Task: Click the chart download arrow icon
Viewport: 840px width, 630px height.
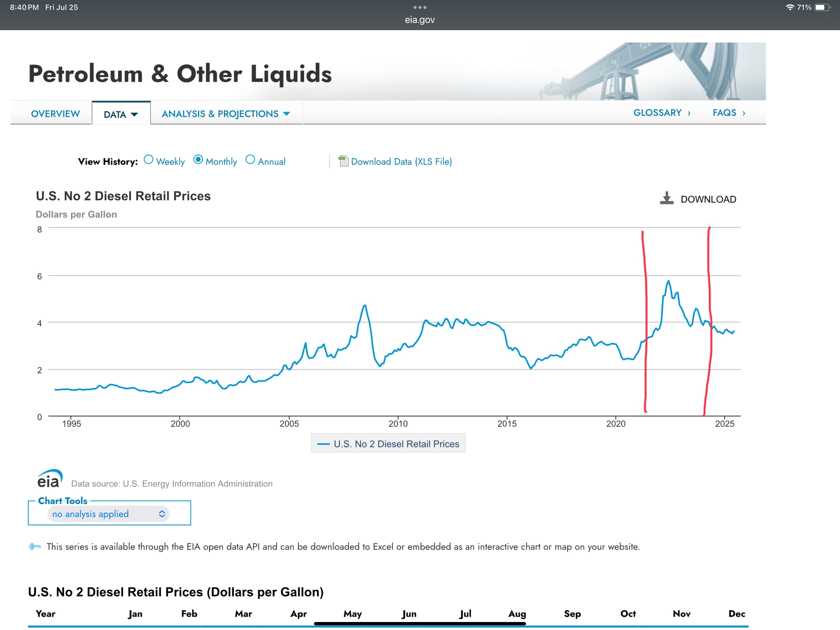Action: click(x=667, y=198)
